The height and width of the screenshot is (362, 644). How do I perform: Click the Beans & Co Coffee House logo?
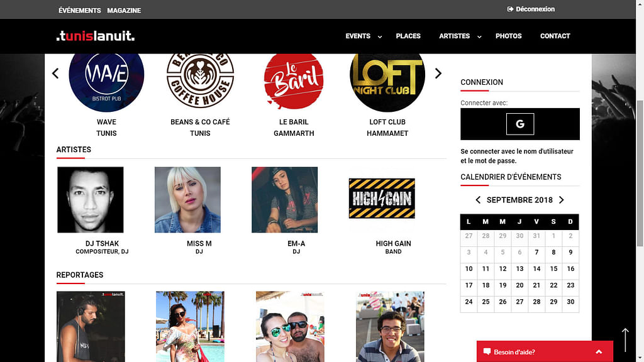pyautogui.click(x=200, y=79)
